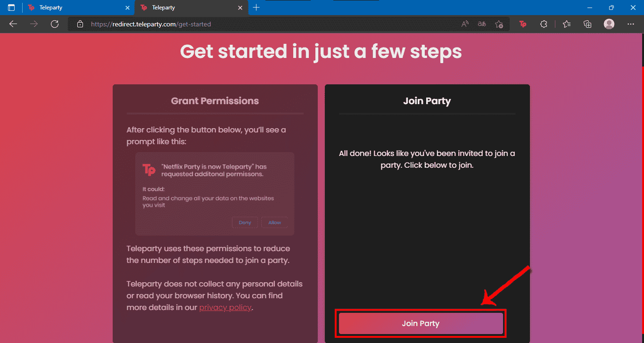
Task: Click the Join Party button
Action: [x=421, y=323]
